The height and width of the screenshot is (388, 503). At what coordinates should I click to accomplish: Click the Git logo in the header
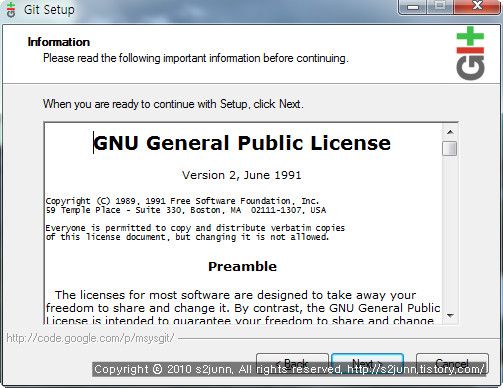[x=470, y=53]
